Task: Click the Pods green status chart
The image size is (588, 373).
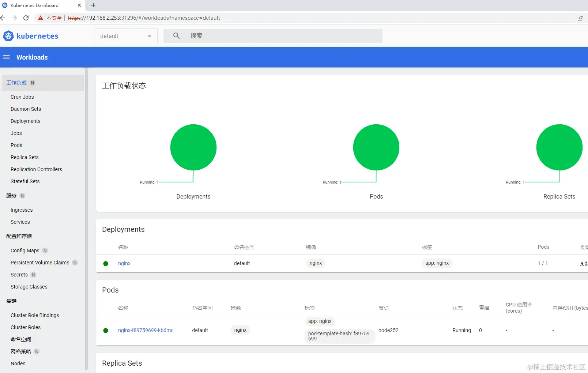Action: 376,147
